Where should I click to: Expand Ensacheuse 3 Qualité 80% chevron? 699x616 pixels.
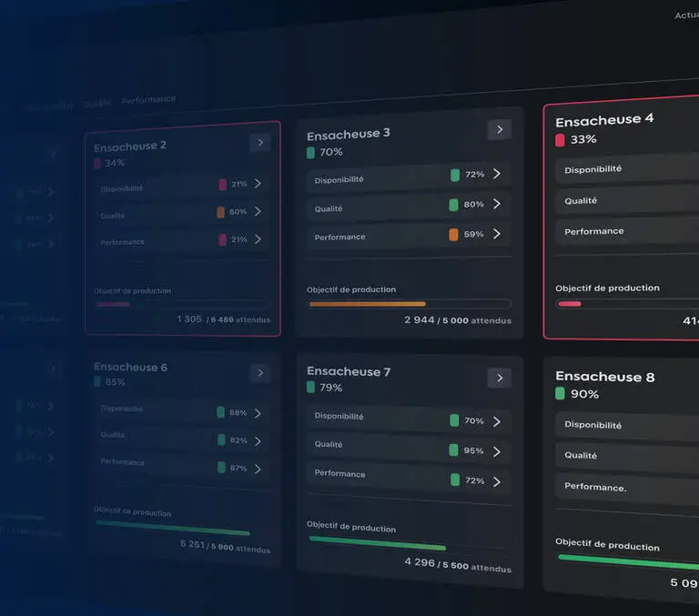pos(497,204)
